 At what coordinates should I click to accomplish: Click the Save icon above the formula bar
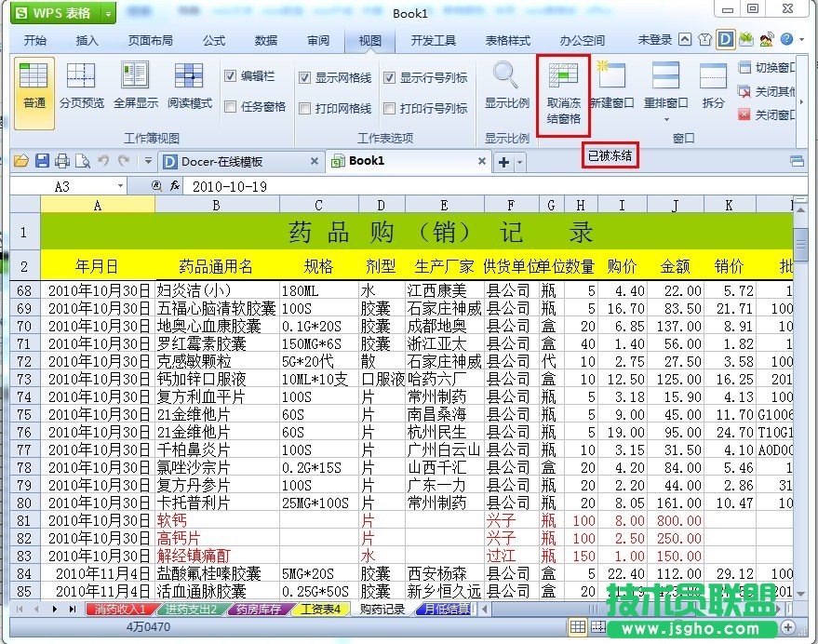[x=41, y=160]
